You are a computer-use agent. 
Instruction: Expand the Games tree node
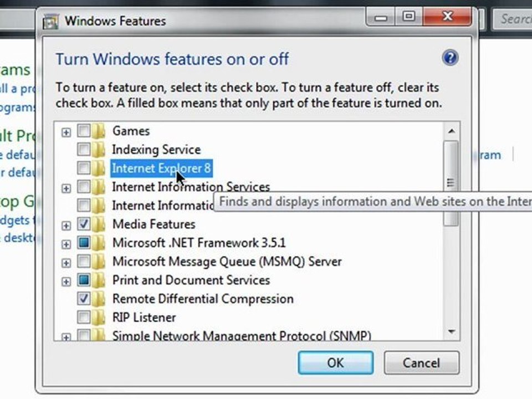pos(66,132)
